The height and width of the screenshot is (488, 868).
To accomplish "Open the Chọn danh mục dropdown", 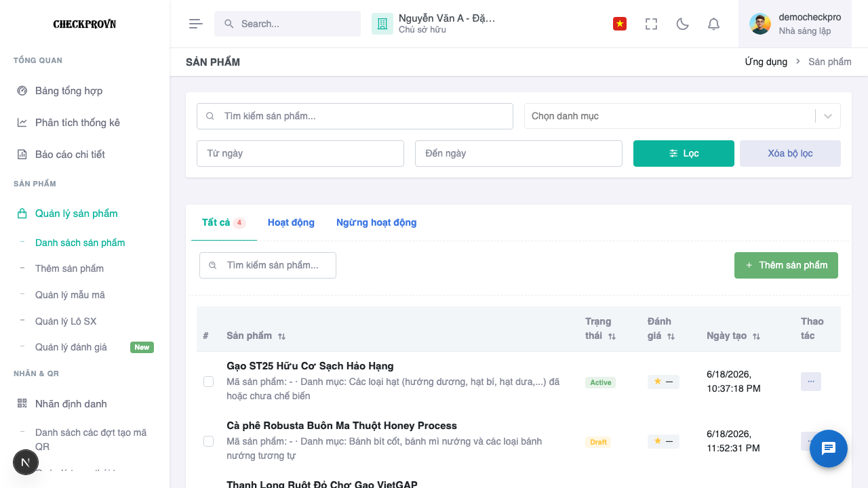I will point(682,116).
